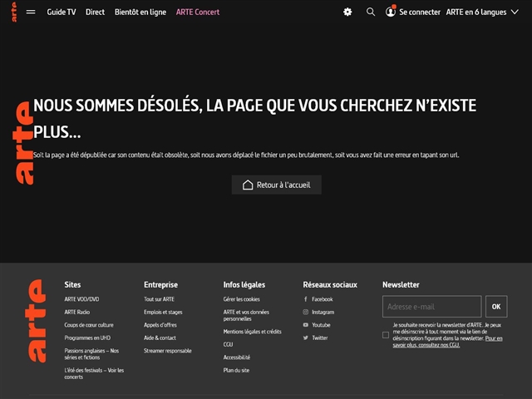Open the search magnifier icon
The image size is (532, 399).
click(371, 12)
